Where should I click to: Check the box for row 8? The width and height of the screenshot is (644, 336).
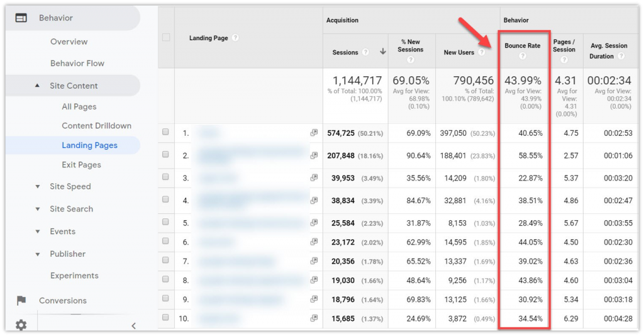165,279
